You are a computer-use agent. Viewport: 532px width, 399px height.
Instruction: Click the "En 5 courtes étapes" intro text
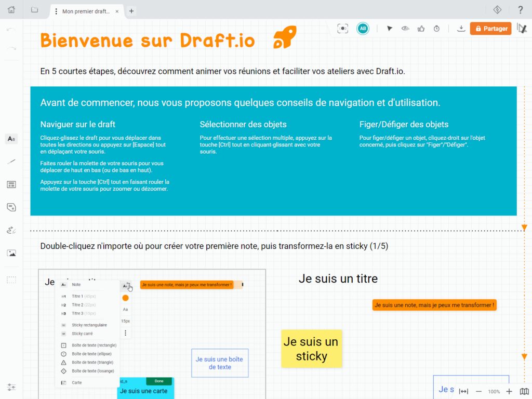(222, 71)
